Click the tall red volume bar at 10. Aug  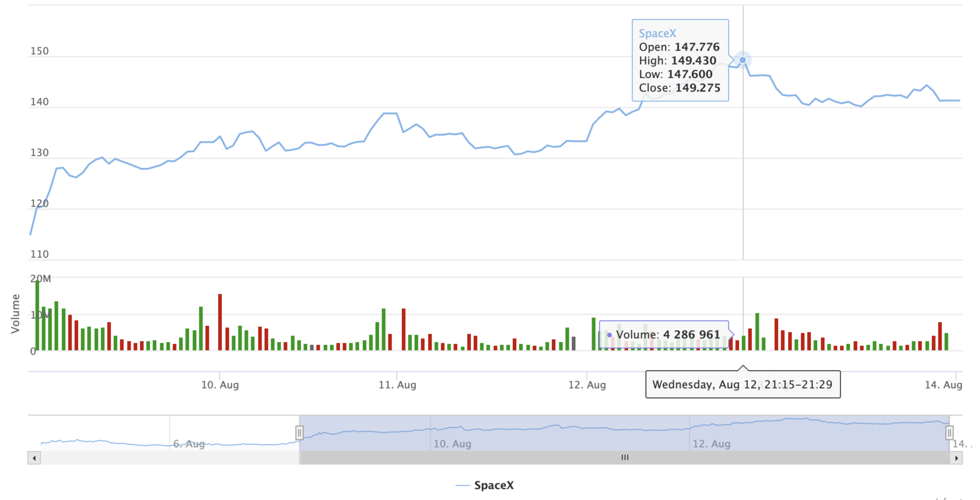[220, 322]
